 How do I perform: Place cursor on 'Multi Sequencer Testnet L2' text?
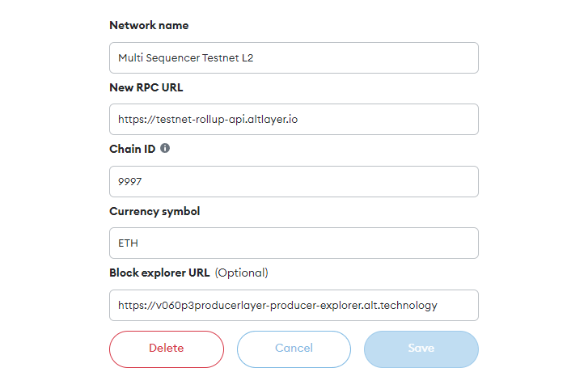[186, 58]
